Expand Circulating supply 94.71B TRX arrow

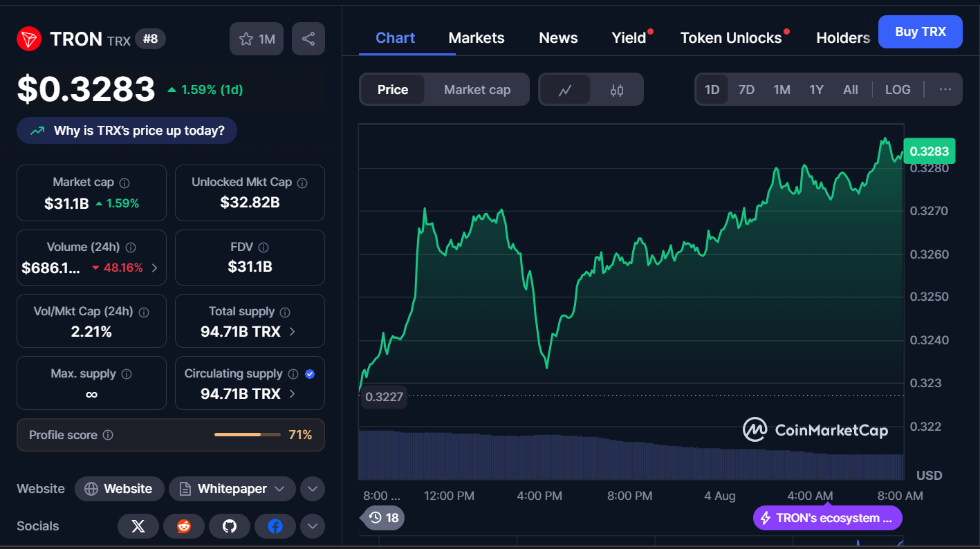[292, 394]
